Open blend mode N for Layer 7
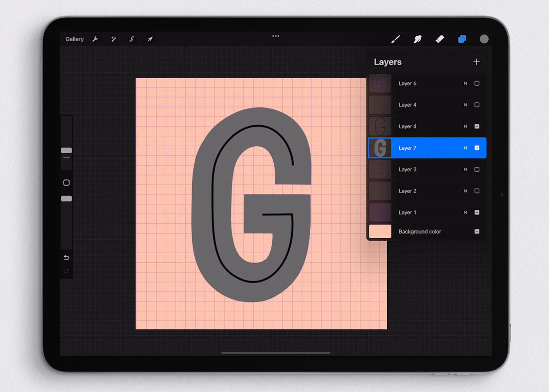The width and height of the screenshot is (549, 392). pos(465,148)
